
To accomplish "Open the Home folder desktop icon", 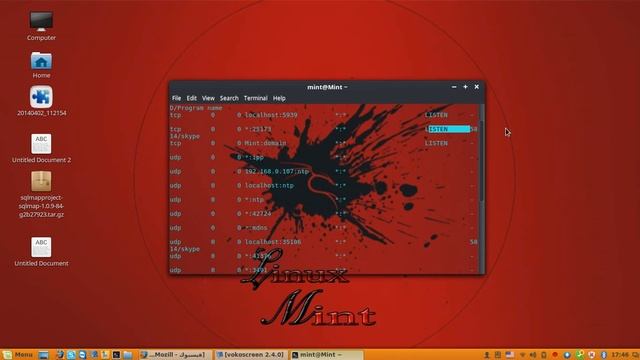I will (x=41, y=65).
